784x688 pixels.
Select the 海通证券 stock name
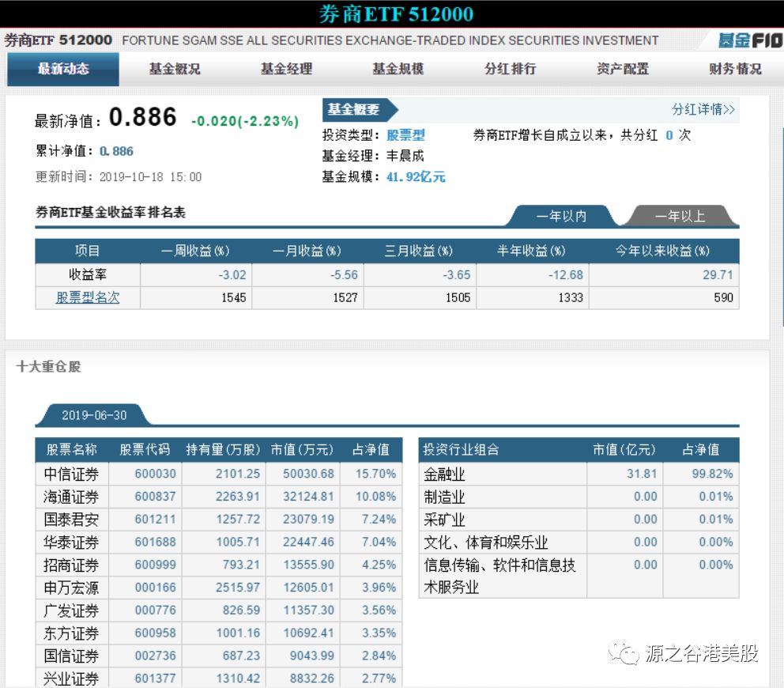click(x=71, y=497)
